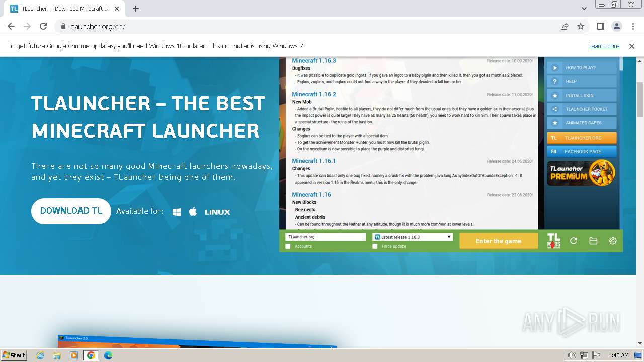Click the INSTALL SKIN button
The height and width of the screenshot is (362, 644).
pos(582,95)
